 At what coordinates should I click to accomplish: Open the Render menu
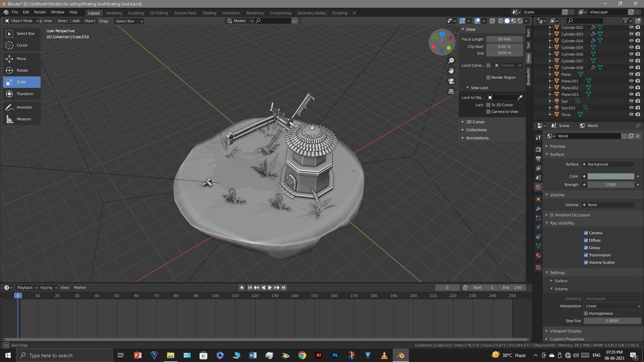pos(40,12)
